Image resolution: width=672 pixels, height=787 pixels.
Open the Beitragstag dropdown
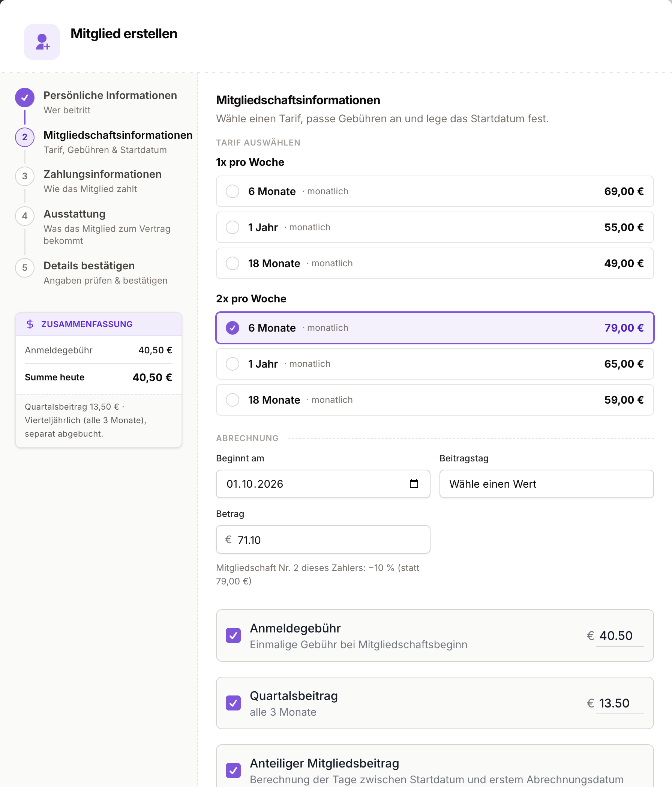click(x=546, y=484)
